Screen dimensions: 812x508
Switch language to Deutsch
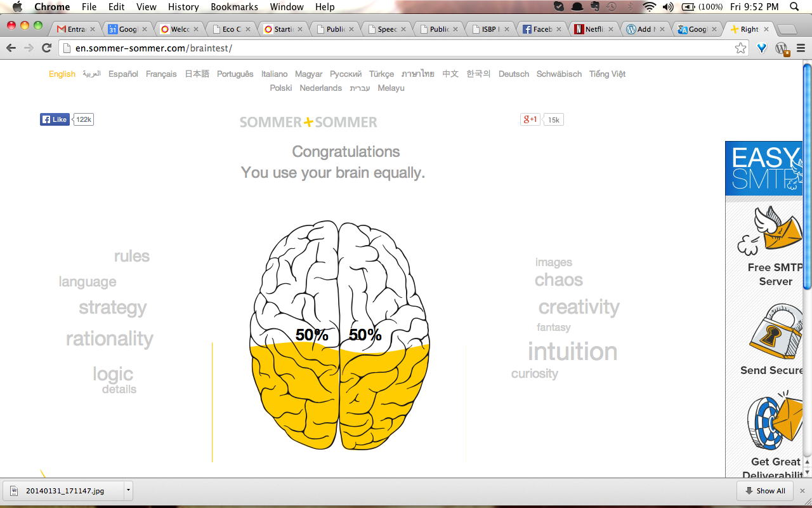(x=513, y=74)
